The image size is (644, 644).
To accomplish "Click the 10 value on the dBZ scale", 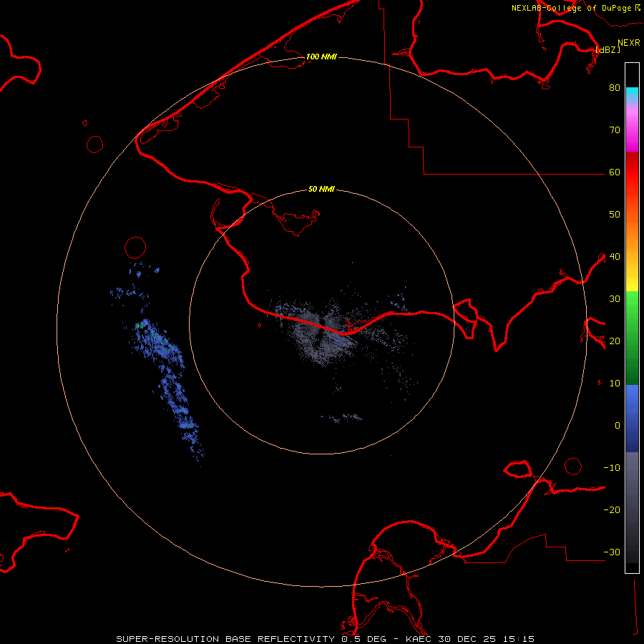I will (x=615, y=384).
